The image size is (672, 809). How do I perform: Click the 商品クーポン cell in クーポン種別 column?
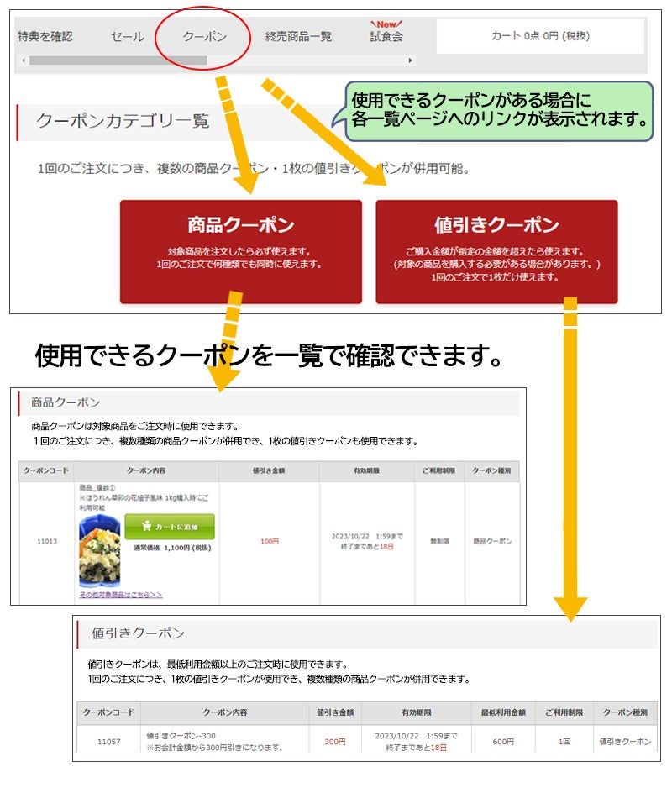pos(492,541)
